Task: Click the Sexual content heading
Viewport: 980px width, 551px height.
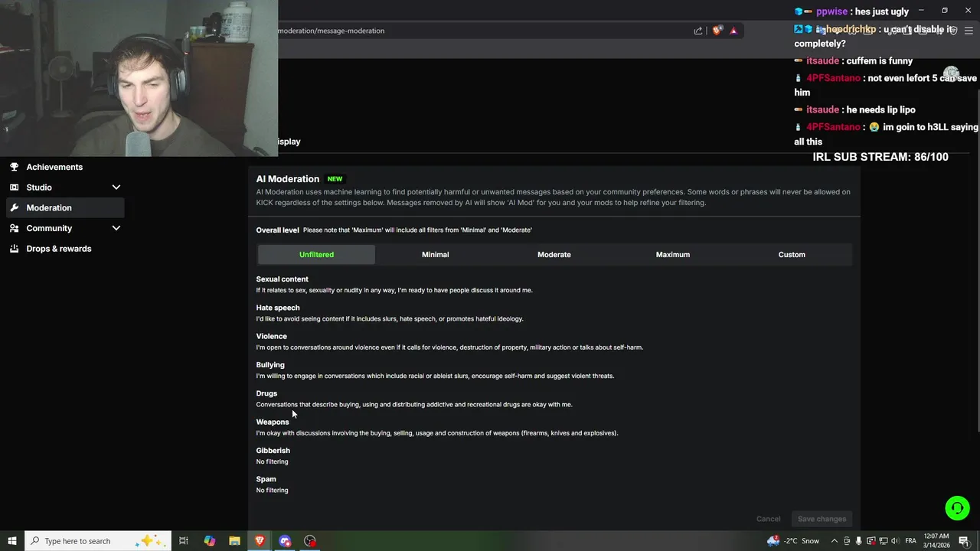Action: (282, 279)
